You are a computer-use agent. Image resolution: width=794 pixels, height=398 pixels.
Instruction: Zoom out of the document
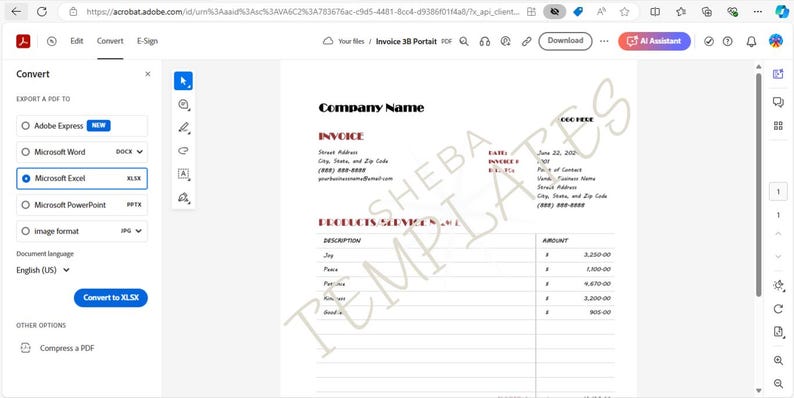pos(778,384)
